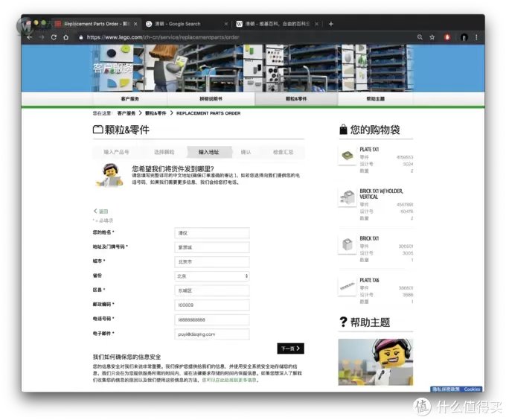Viewport: 506px width, 420px height.
Task: Click the Cookies link at bottom
Action: (x=472, y=389)
